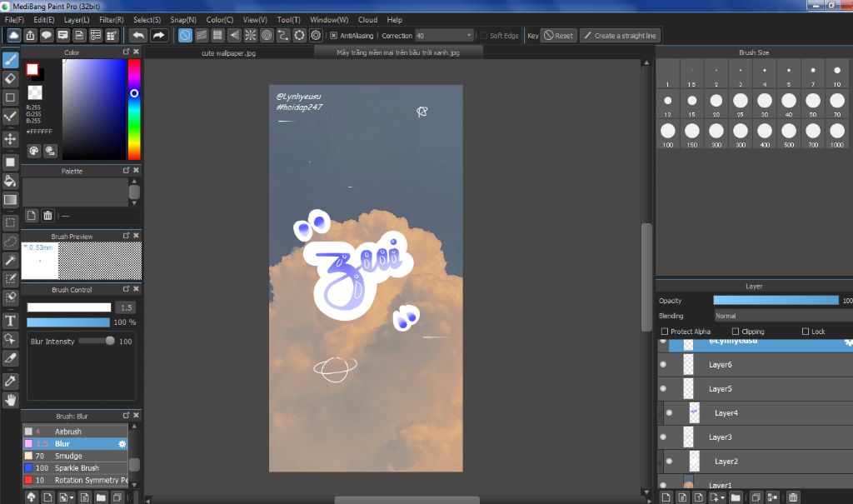Enable the curve snap guide

pos(283,35)
